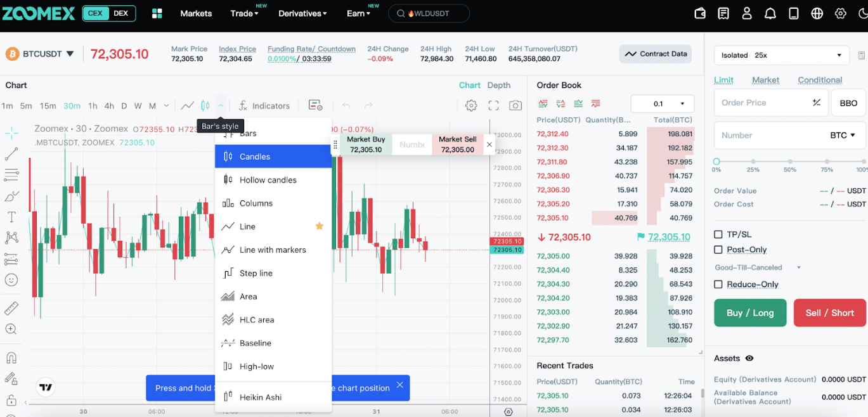This screenshot has width=868, height=417.
Task: Switch to the Depth tab
Action: (x=498, y=84)
